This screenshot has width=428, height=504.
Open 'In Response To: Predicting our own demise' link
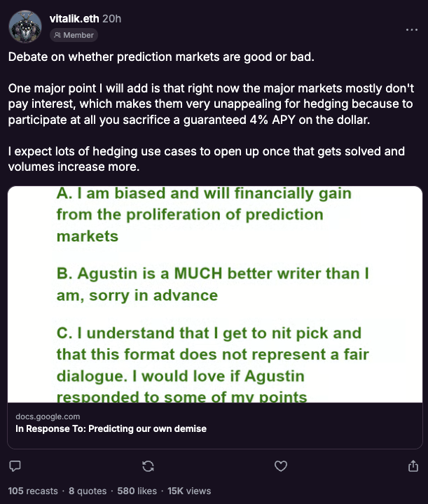(111, 429)
